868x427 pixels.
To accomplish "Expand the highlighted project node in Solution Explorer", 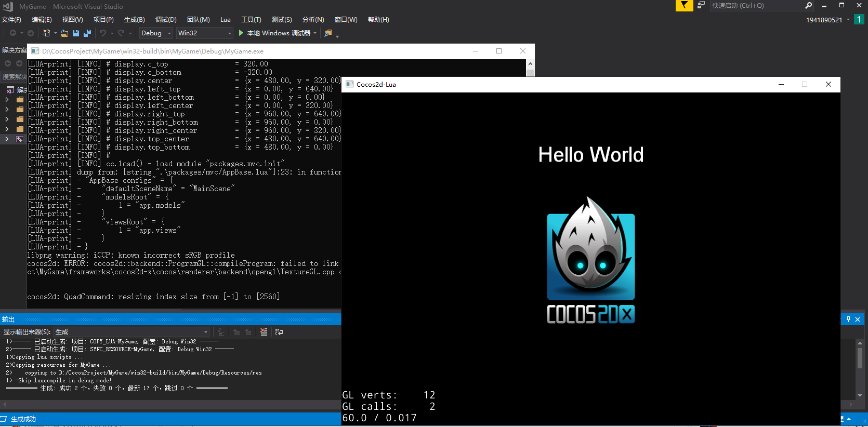I will [7, 139].
